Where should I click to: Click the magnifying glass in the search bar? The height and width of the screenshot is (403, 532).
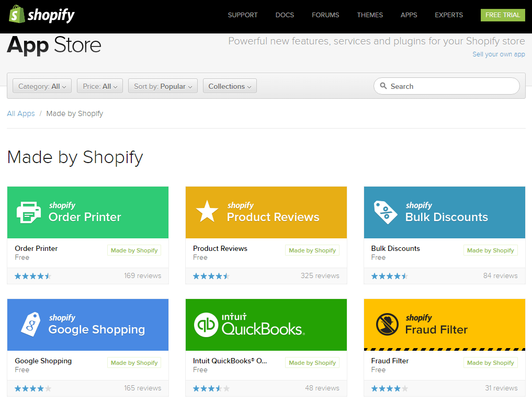click(x=383, y=86)
